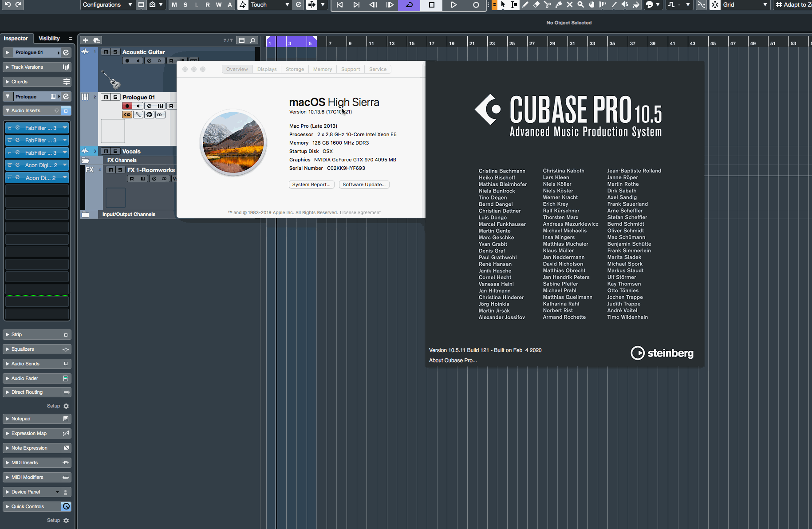This screenshot has height=529, width=812.
Task: Select the Range Selection tool
Action: tap(514, 4)
